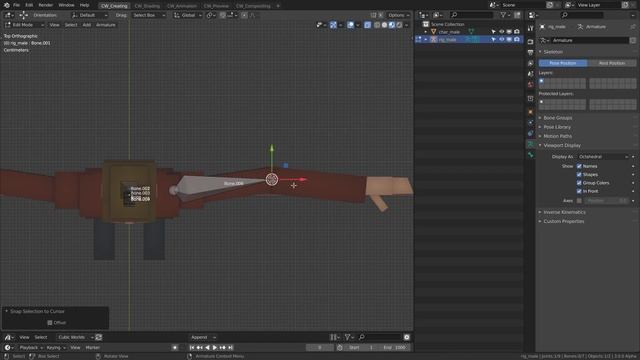Select the rig_male outliner row

469,39
